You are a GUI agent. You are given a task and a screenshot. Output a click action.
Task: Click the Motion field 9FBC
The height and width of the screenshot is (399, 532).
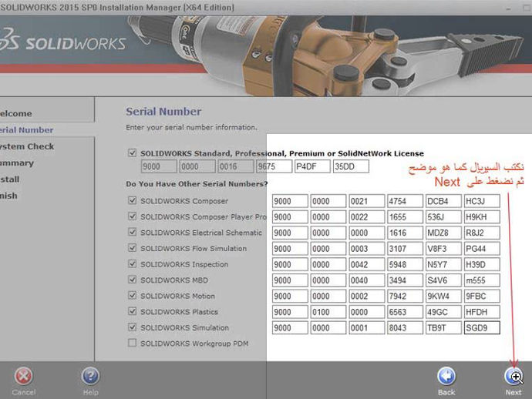click(x=482, y=296)
